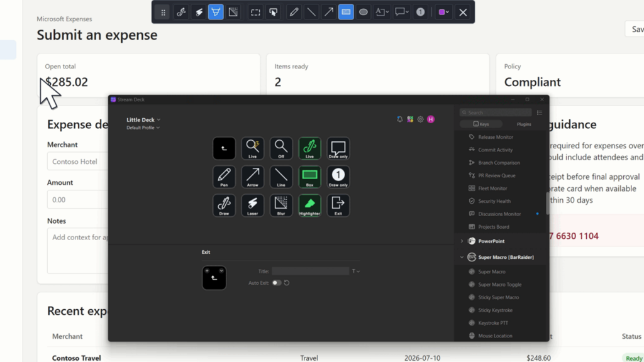Image resolution: width=644 pixels, height=362 pixels.
Task: Expand the PowerPoint category
Action: [462, 241]
